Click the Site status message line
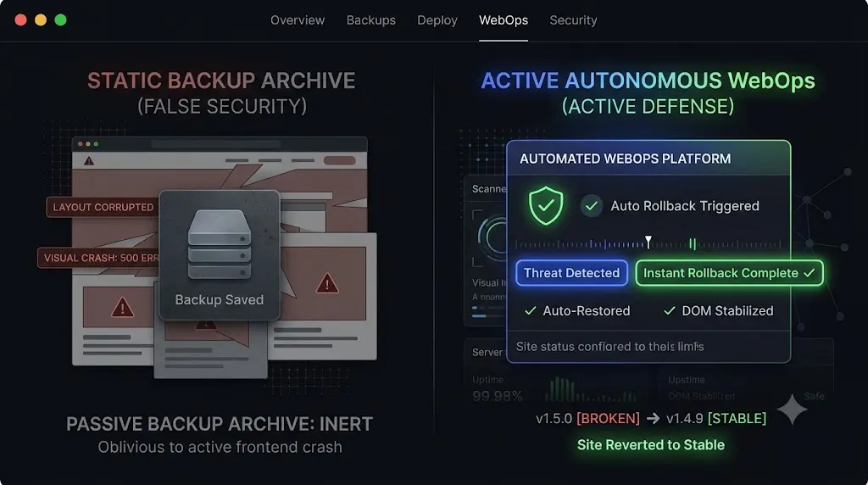The image size is (868, 485). pyautogui.click(x=609, y=347)
